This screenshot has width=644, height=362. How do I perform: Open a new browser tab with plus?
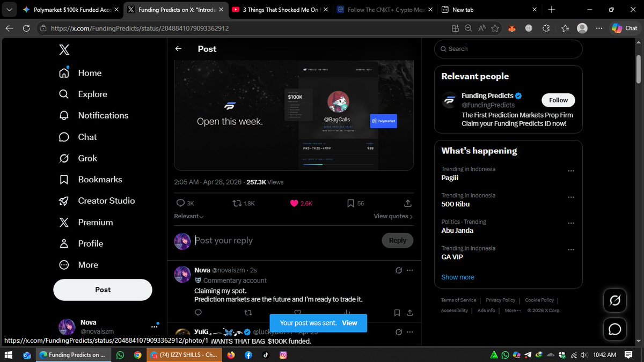click(x=552, y=10)
